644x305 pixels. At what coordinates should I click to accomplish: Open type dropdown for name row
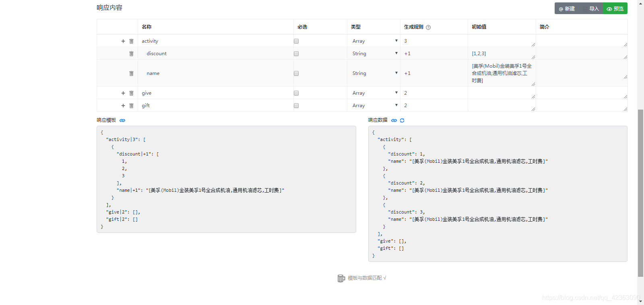(x=374, y=73)
